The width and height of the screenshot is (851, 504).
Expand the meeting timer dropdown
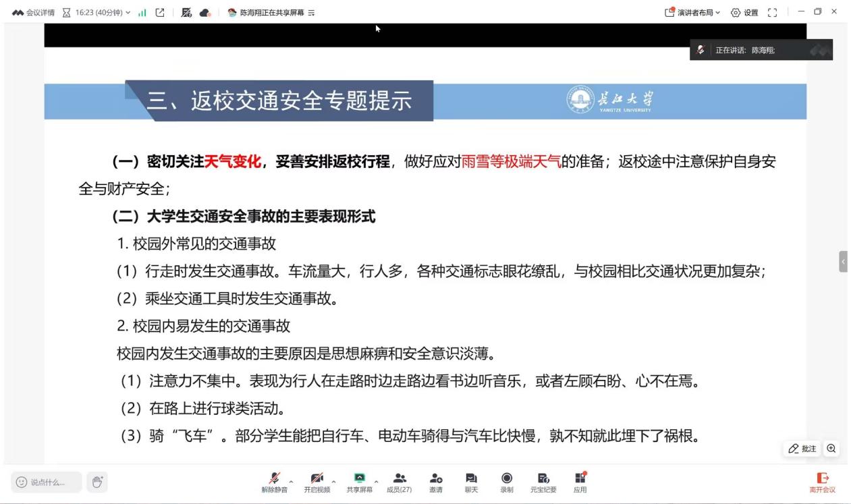click(x=128, y=12)
